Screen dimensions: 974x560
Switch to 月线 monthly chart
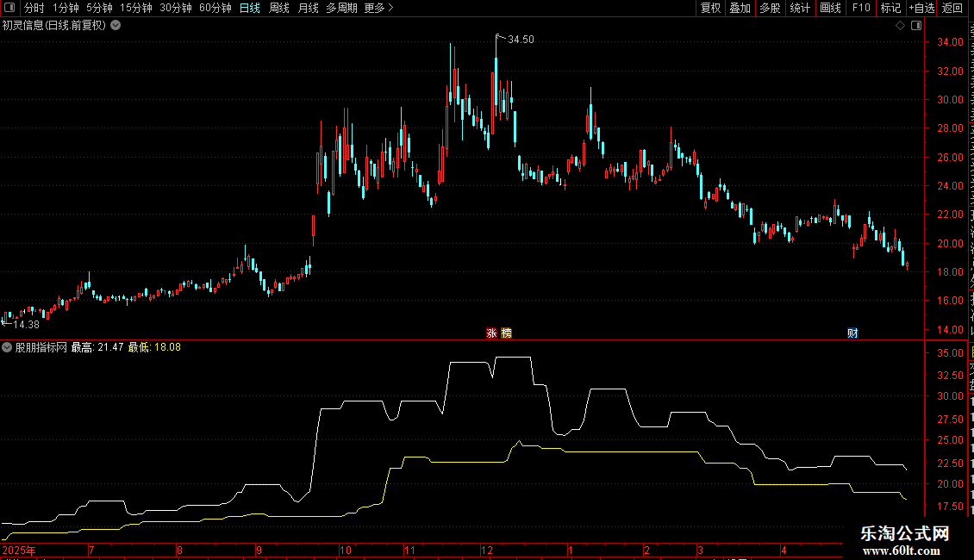tap(308, 8)
